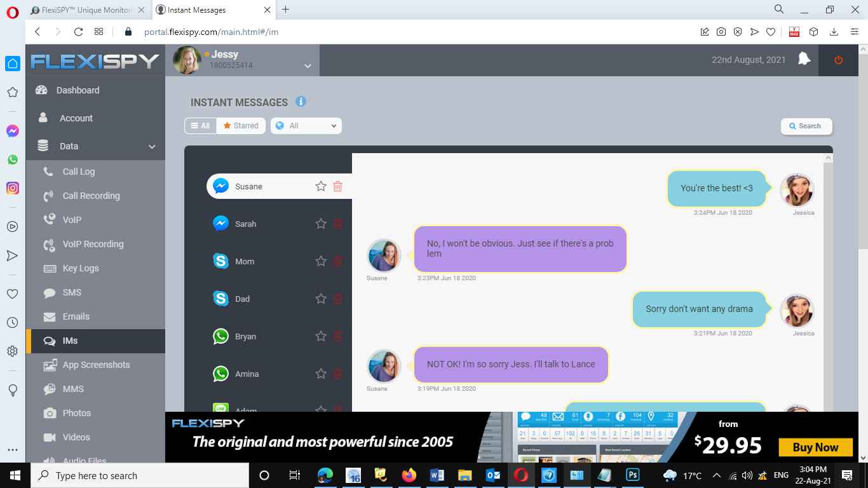Click the Key Logs keyboard icon

pyautogui.click(x=50, y=268)
